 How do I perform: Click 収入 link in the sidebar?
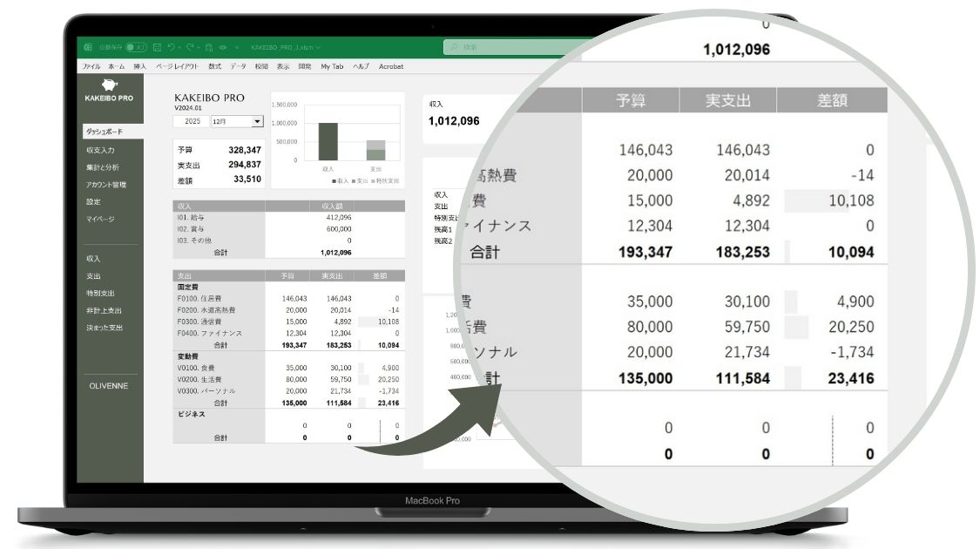point(93,258)
